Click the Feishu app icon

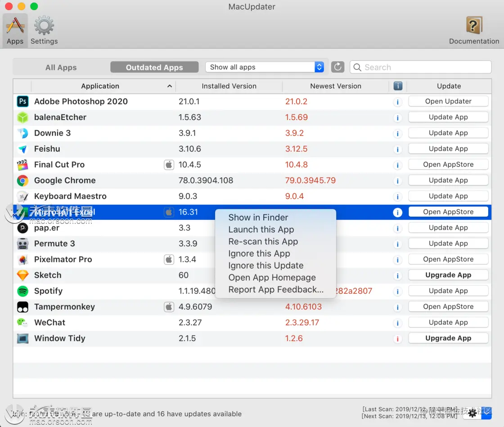[x=22, y=149]
